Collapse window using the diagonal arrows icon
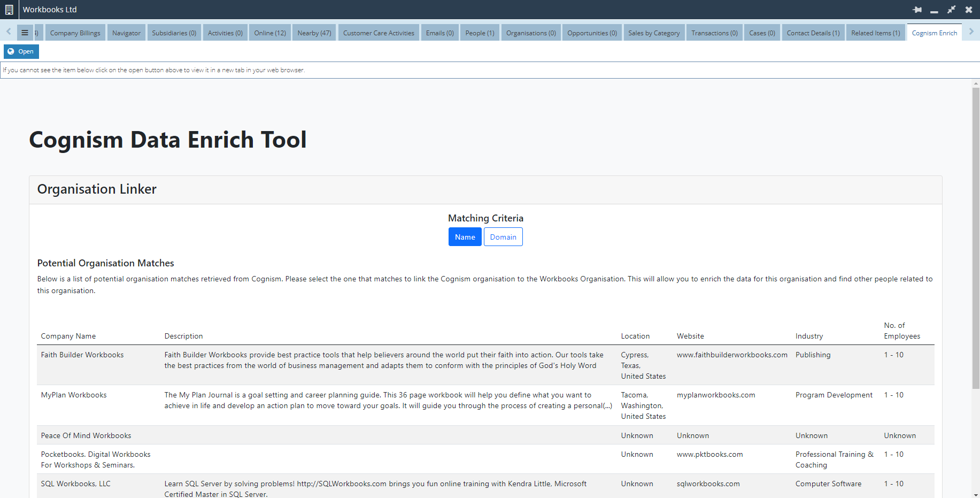Screen dimensions: 980x498 (951, 10)
